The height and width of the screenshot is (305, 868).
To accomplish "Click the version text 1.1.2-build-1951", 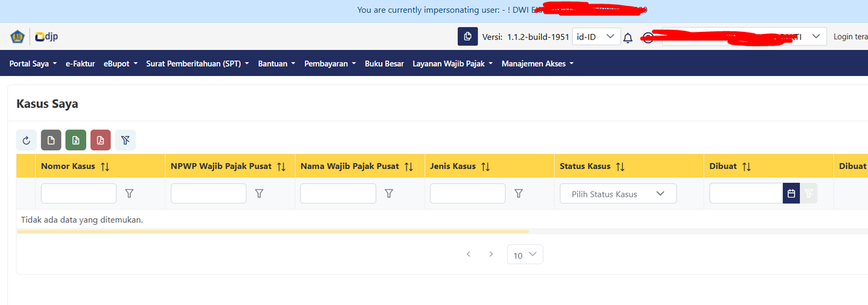I will [538, 37].
